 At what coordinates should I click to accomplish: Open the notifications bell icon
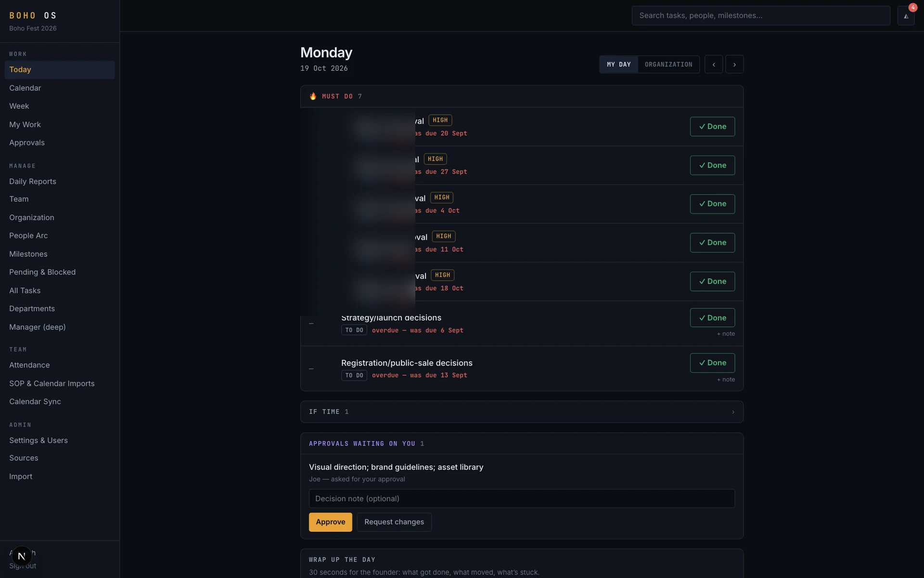tap(906, 16)
